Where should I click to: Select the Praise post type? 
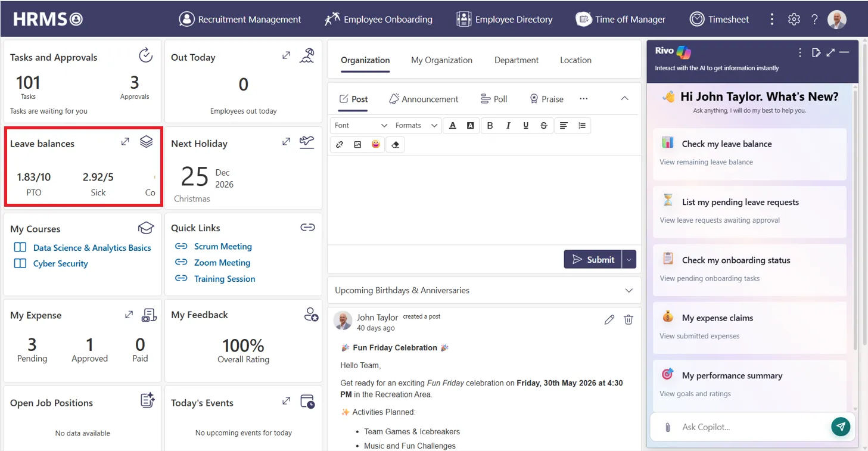coord(546,99)
